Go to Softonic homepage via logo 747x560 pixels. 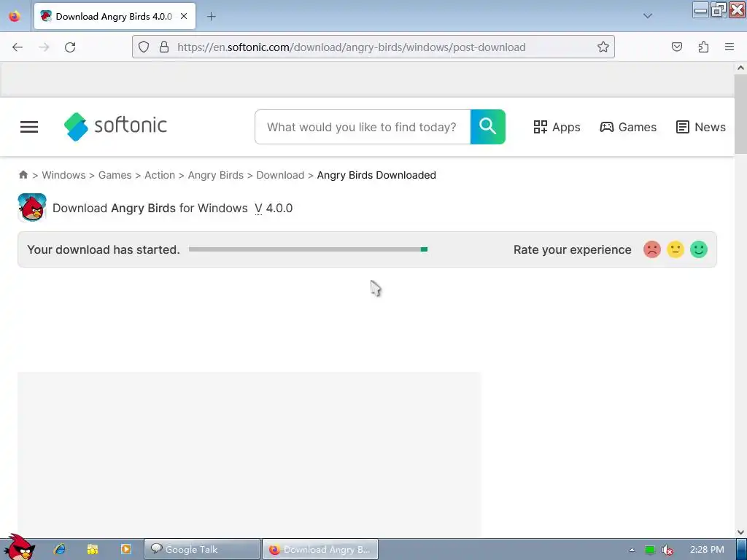[x=115, y=126]
